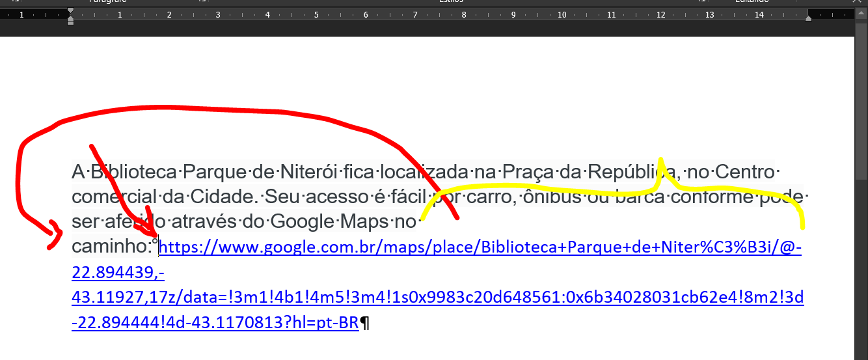The image size is (868, 360).
Task: Move the first line indent marker on ruler
Action: point(70,11)
